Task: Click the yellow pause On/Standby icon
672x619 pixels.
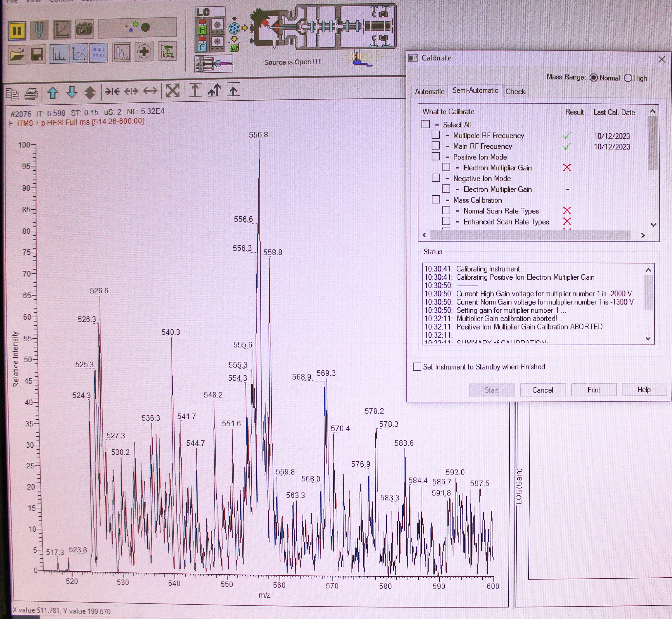Action: pos(17,30)
